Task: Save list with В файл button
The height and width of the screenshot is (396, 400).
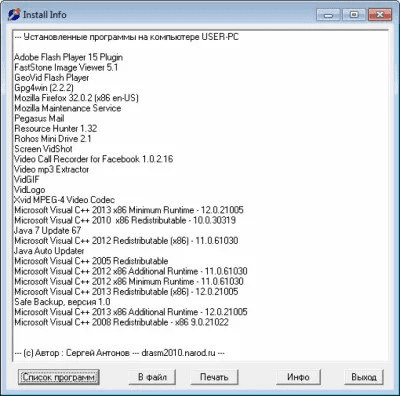Action: [152, 377]
